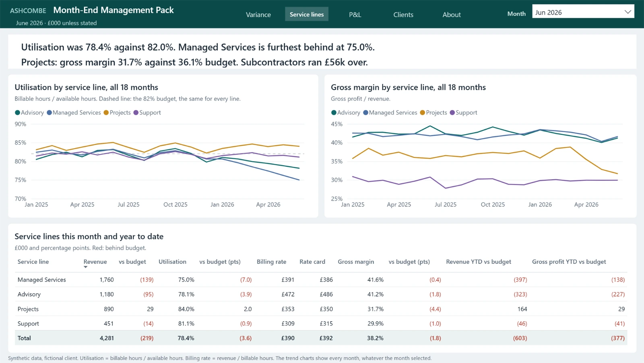Click the Service lines this month table title
This screenshot has height=363, width=644.
click(x=89, y=236)
